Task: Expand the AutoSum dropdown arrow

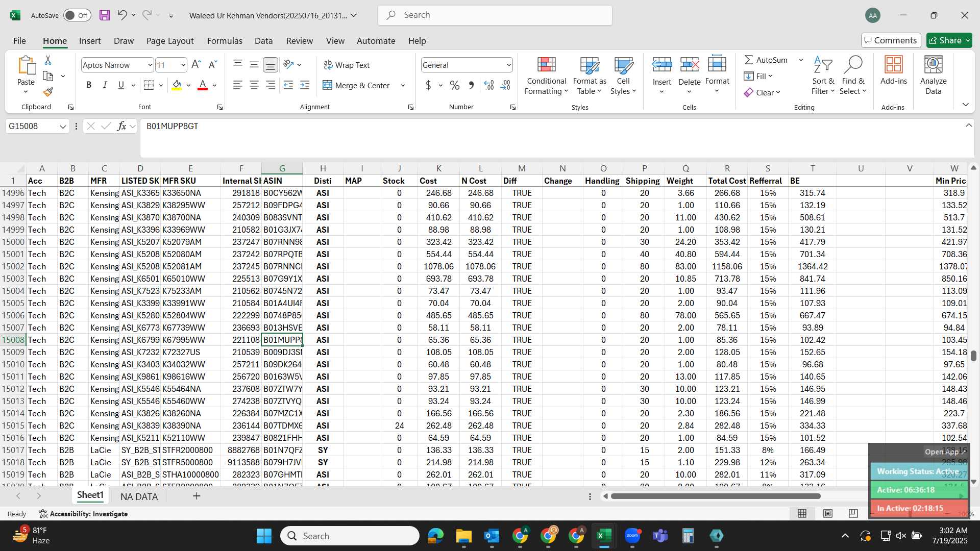Action: pyautogui.click(x=801, y=60)
